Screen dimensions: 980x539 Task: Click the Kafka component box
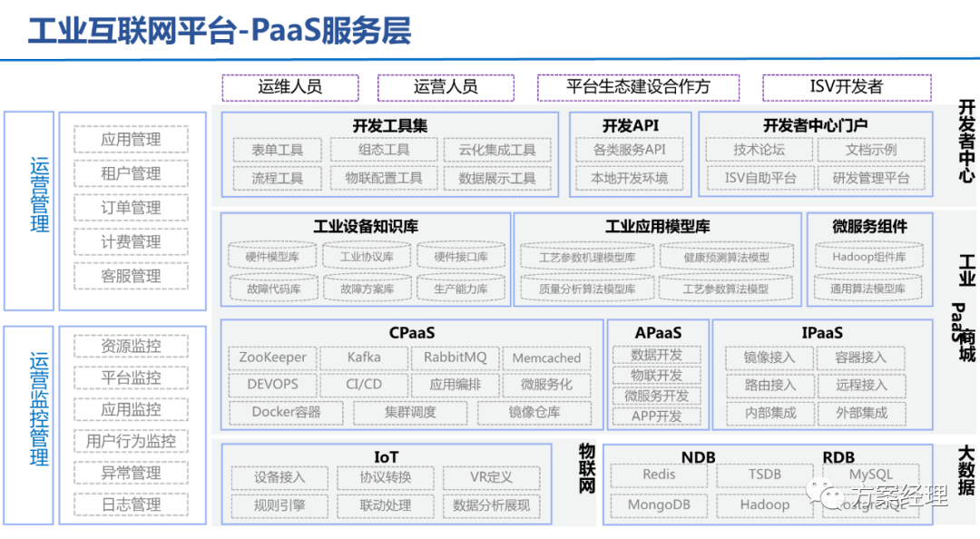click(364, 358)
